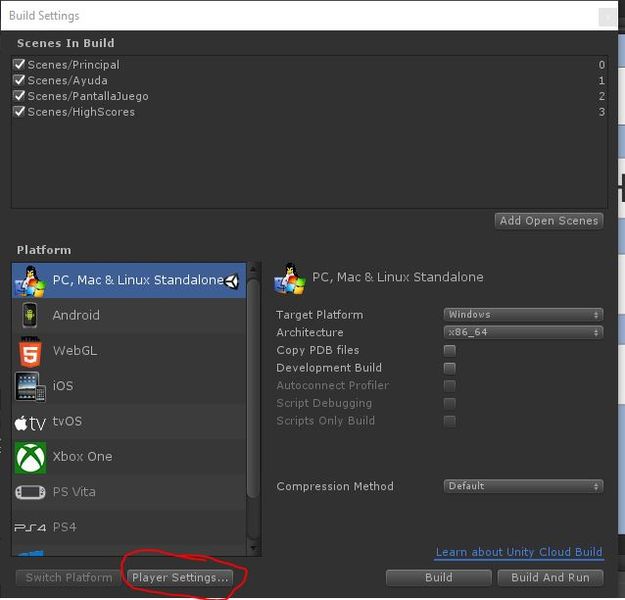
Task: Select the WebGL platform row
Action: [129, 351]
